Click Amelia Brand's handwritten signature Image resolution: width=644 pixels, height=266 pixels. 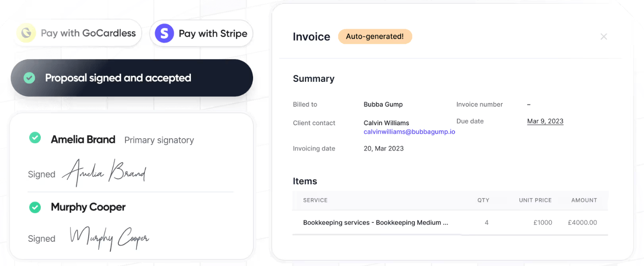tap(104, 173)
